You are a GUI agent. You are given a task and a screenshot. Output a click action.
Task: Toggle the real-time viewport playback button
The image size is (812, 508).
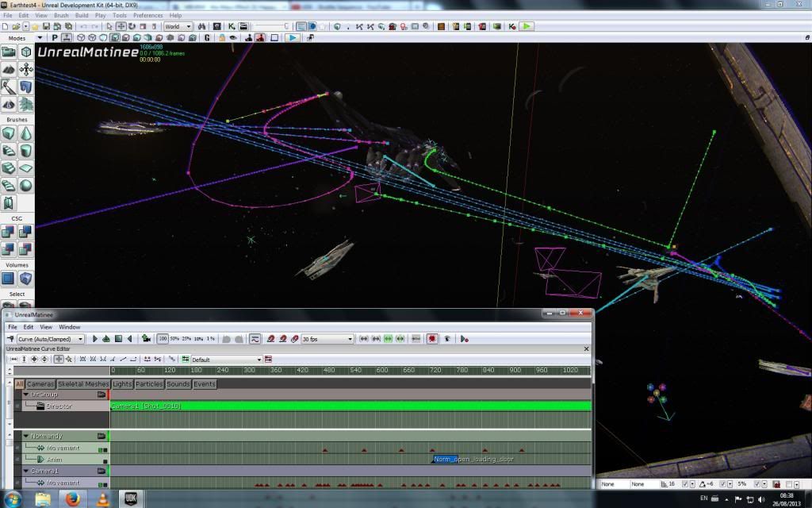(293, 37)
